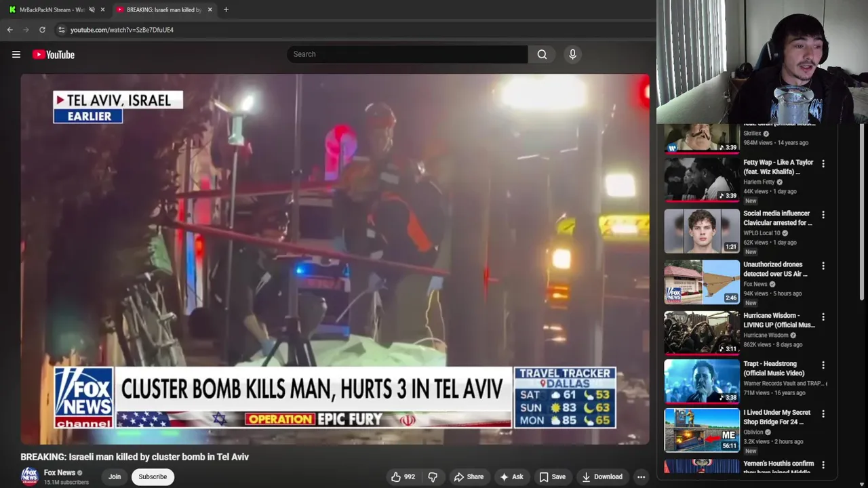868x488 pixels.
Task: Click Oblivion channel name
Action: [753, 432]
